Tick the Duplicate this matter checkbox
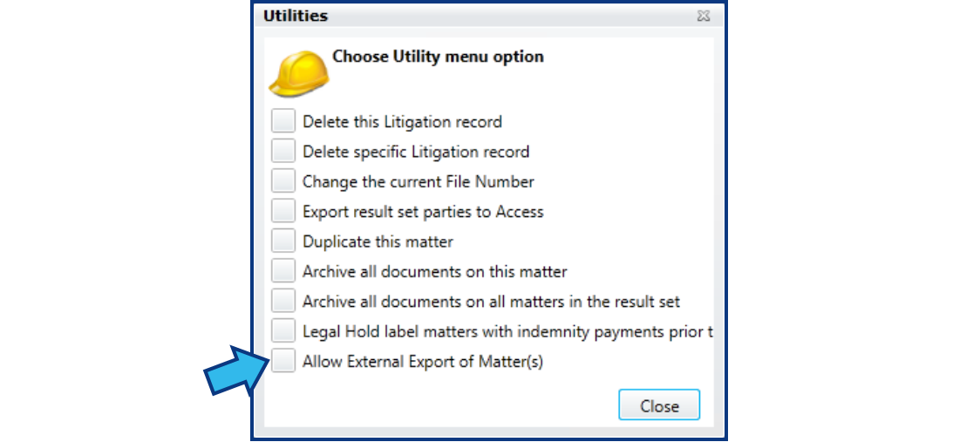The height and width of the screenshot is (442, 980). pos(283,241)
